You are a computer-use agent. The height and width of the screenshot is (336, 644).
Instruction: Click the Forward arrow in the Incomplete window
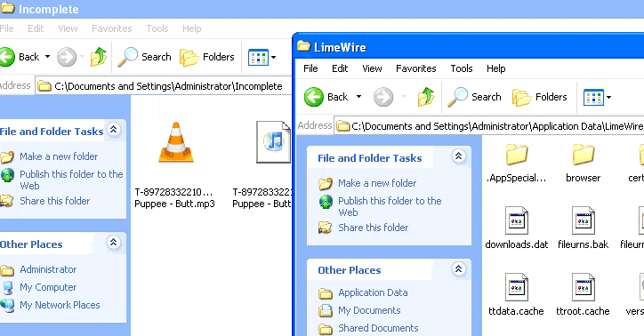coord(67,57)
